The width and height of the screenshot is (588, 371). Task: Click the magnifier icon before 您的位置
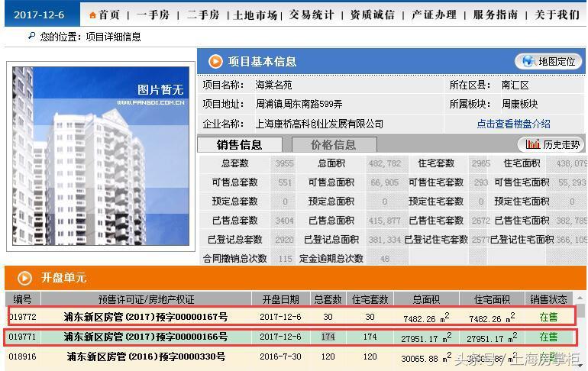tap(31, 36)
